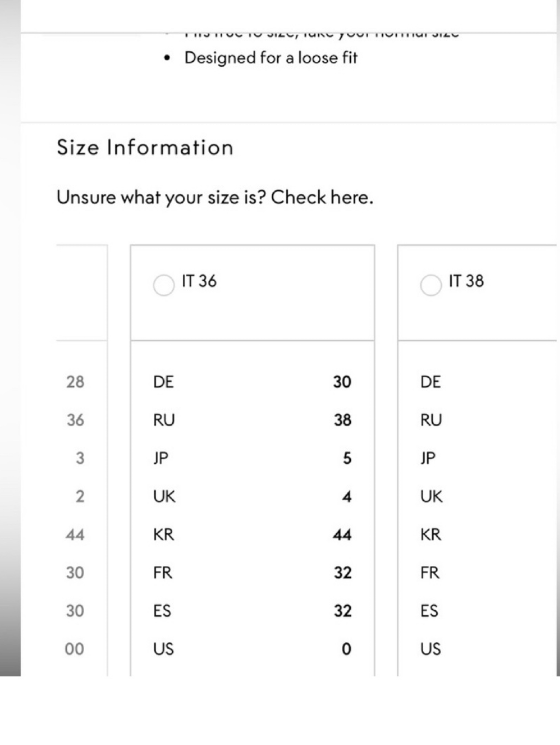
Task: Click the 'Designed for a loose fit' bullet text
Action: tap(271, 58)
